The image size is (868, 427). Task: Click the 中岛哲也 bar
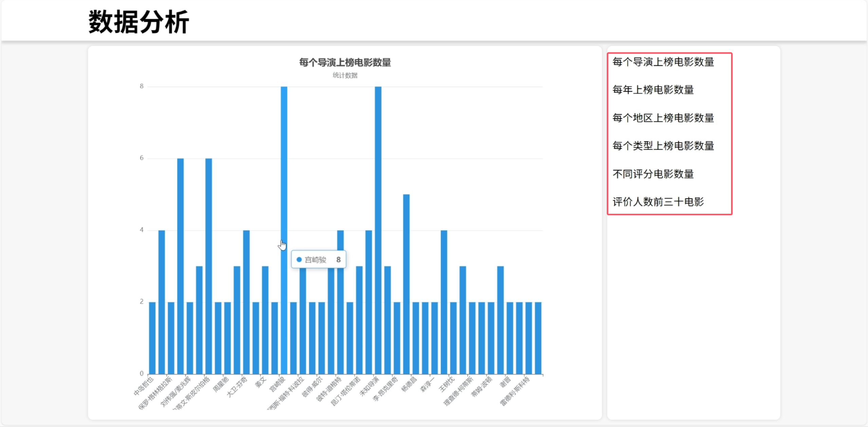152,338
